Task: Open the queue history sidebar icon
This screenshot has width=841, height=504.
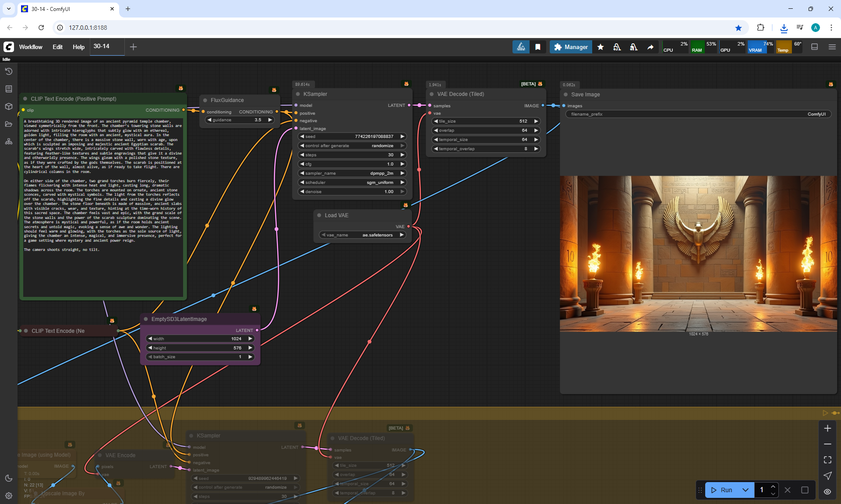Action: pyautogui.click(x=9, y=71)
